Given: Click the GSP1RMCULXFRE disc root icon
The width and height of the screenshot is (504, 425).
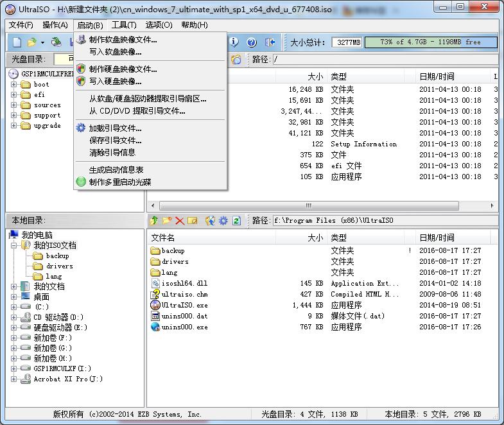Looking at the screenshot, I should coord(13,74).
